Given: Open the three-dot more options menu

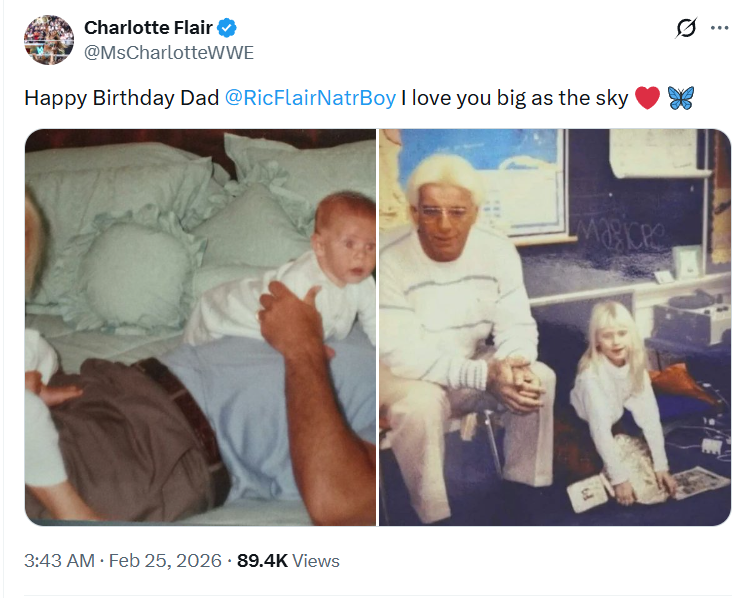Looking at the screenshot, I should (719, 28).
